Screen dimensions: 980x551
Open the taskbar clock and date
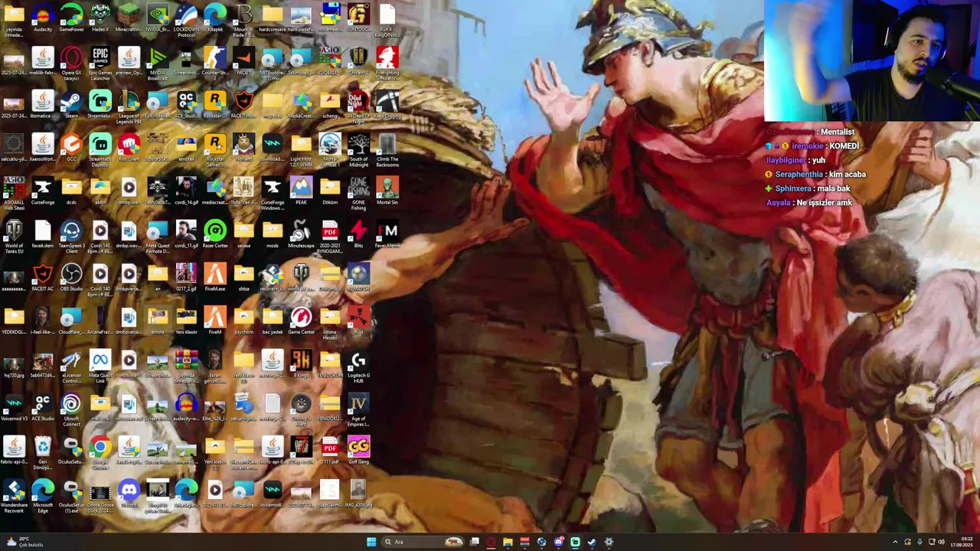pos(961,542)
